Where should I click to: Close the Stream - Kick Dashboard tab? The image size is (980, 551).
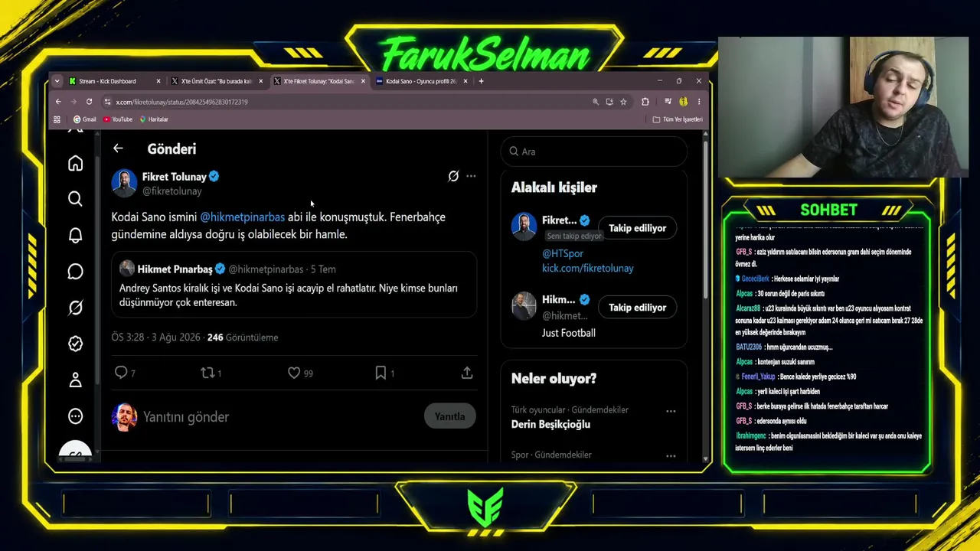click(x=158, y=81)
